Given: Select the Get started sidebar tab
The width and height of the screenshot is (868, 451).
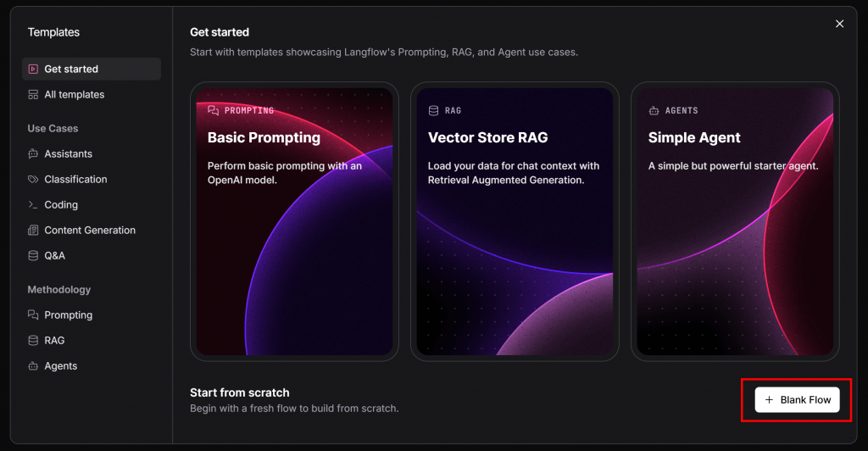Looking at the screenshot, I should tap(71, 70).
